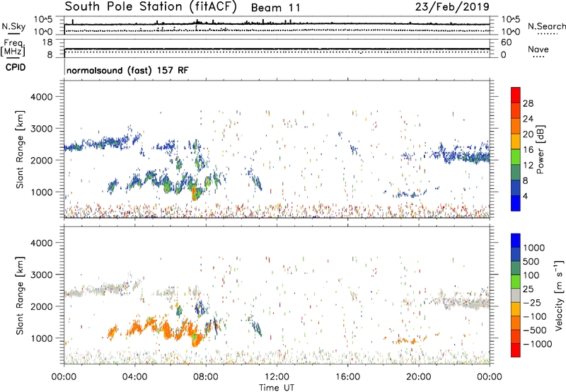Click the "04:00" time tick label
This screenshot has width=566, height=392.
coord(134,377)
